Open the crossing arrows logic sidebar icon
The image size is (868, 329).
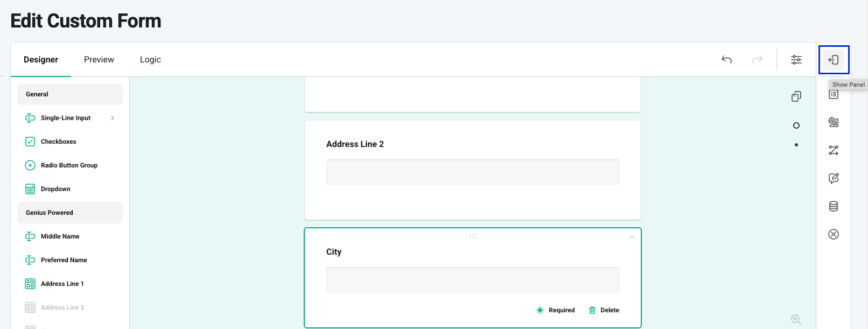coord(834,150)
